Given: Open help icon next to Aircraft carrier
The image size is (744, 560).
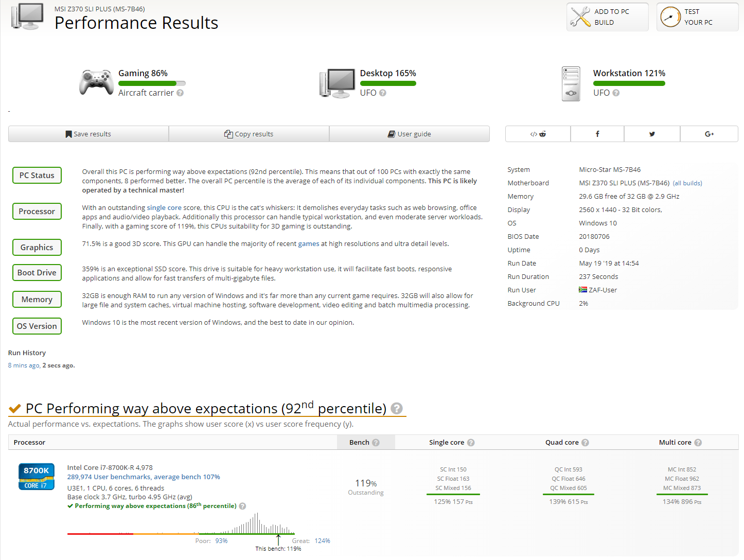Looking at the screenshot, I should point(180,93).
